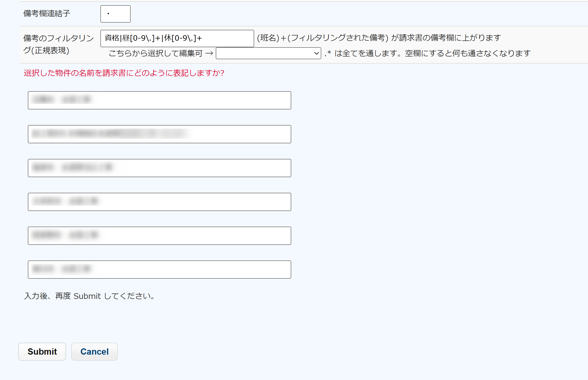Click the chevron arrow of the preset combo box
The height and width of the screenshot is (380, 588).
(x=316, y=53)
